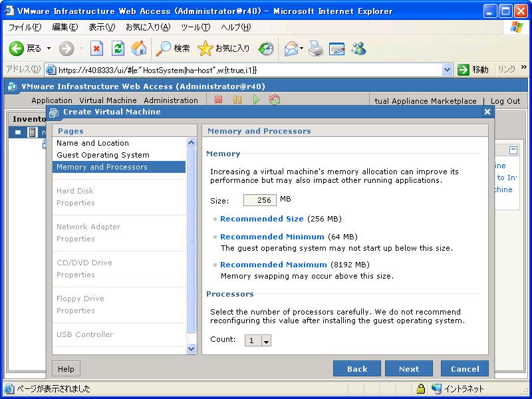Screen dimensions: 532x399
Task: Click the red Power Off VM icon
Action: point(219,100)
